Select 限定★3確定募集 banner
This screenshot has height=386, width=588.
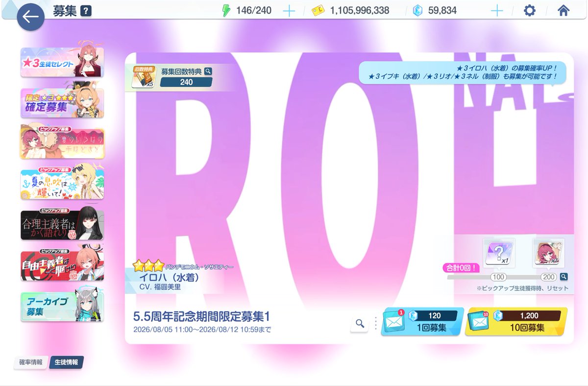(62, 103)
